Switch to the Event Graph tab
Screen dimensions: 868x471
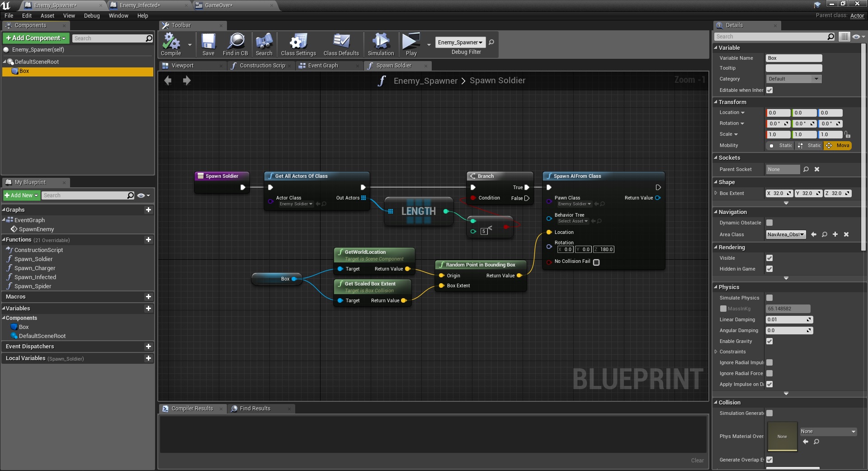click(323, 66)
